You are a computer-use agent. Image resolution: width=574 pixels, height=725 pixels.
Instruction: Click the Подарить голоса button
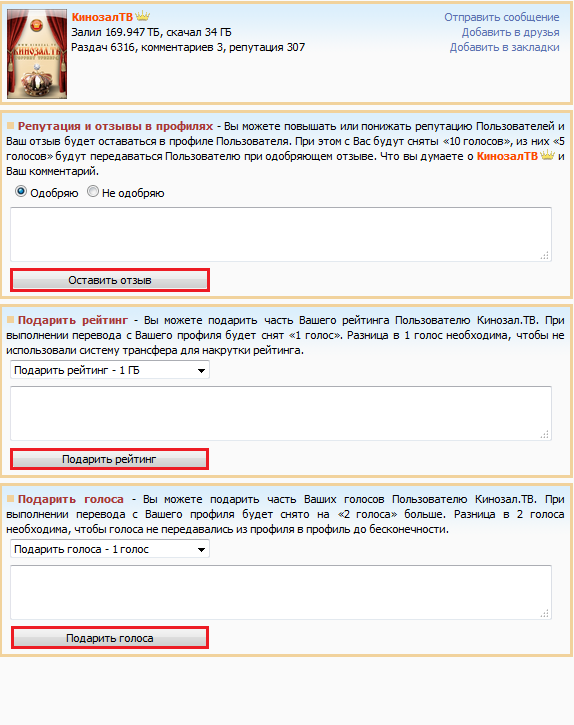point(110,638)
